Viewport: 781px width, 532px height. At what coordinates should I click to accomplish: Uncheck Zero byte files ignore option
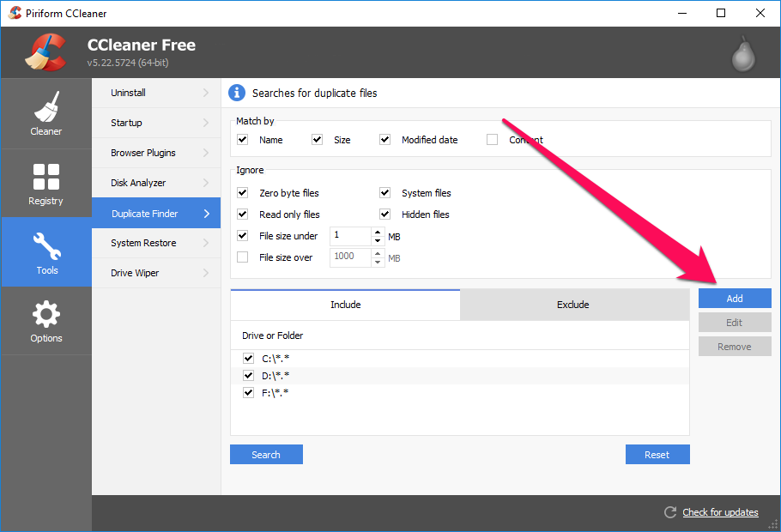pyautogui.click(x=243, y=193)
